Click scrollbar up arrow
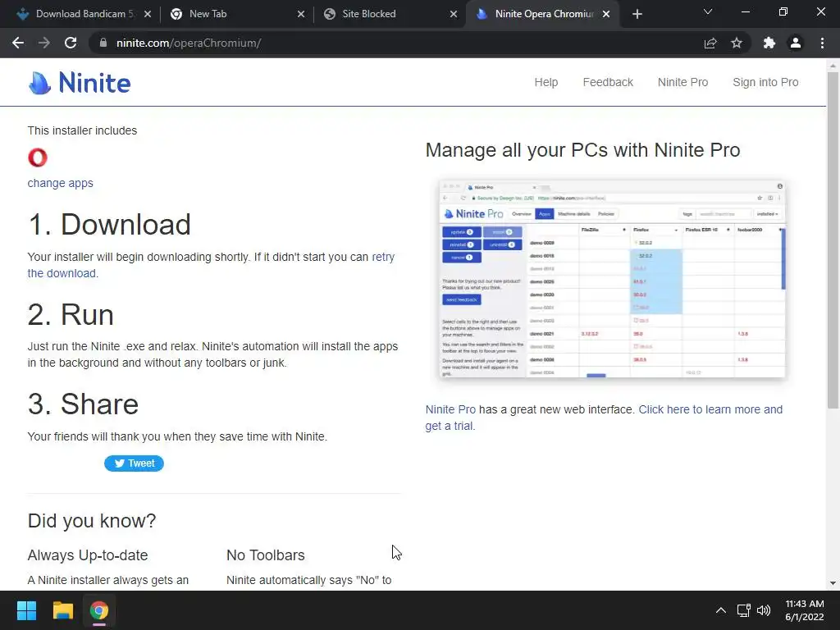Screen dimensions: 840x630 point(833,66)
